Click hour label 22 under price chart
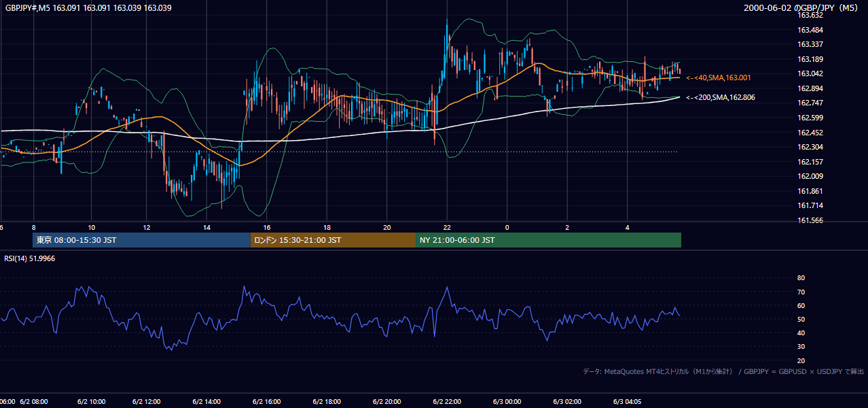 (447, 227)
